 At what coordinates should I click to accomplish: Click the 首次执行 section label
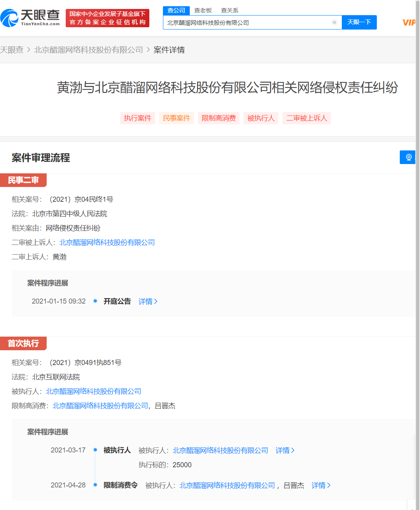point(23,343)
